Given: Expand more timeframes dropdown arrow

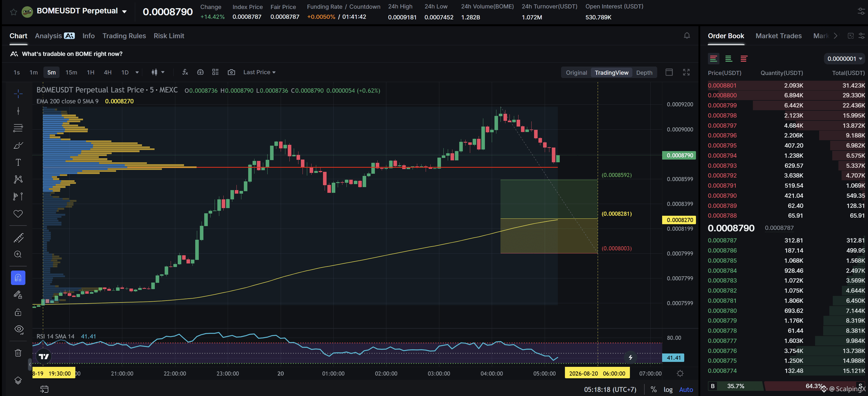Looking at the screenshot, I should click(x=137, y=72).
